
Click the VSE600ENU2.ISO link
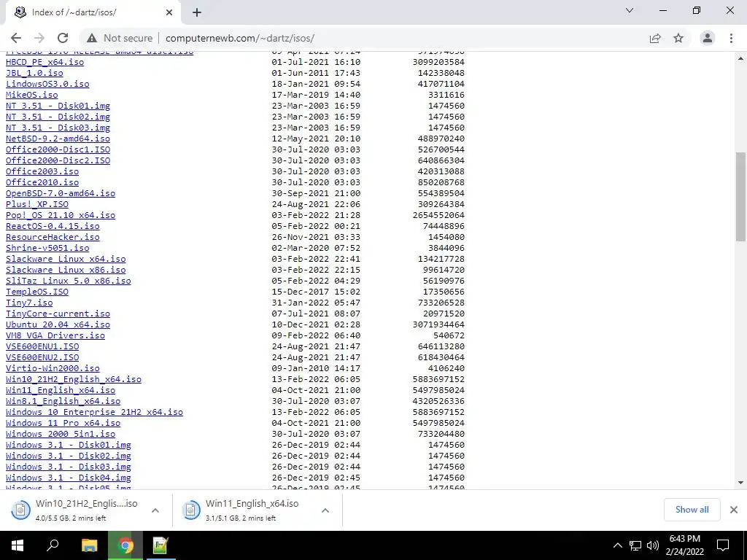42,357
